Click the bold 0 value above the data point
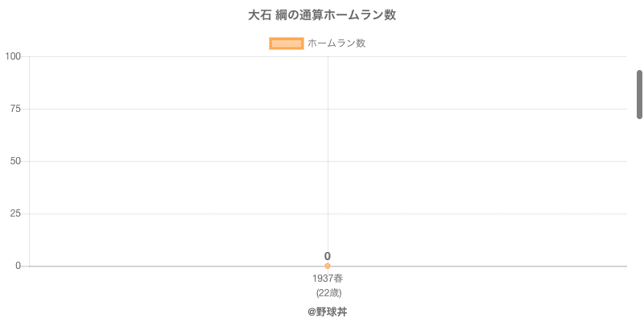This screenshot has height=322, width=644. point(328,256)
